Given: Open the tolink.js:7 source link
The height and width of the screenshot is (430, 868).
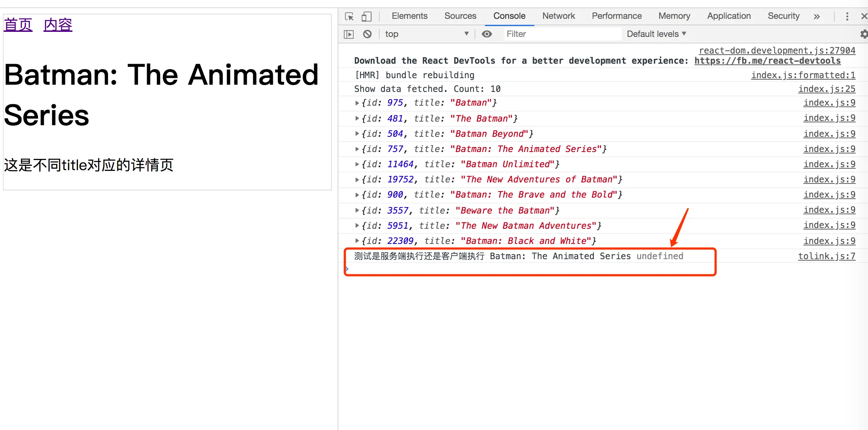Looking at the screenshot, I should pyautogui.click(x=826, y=256).
